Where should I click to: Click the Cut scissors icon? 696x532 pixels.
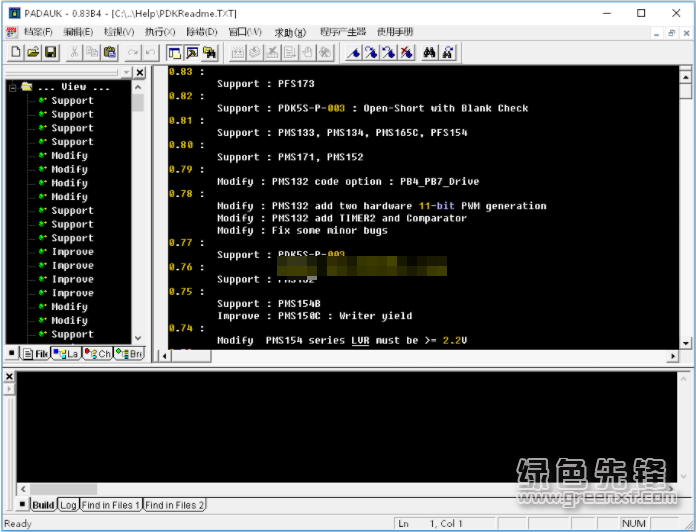[74, 52]
